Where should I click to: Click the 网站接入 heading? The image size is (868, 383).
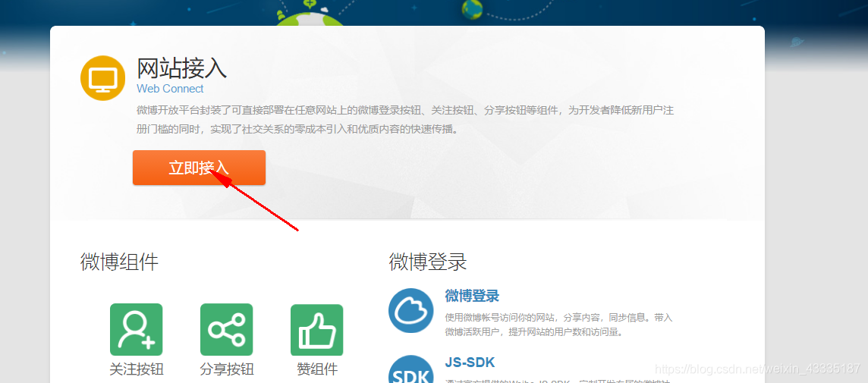tap(181, 69)
